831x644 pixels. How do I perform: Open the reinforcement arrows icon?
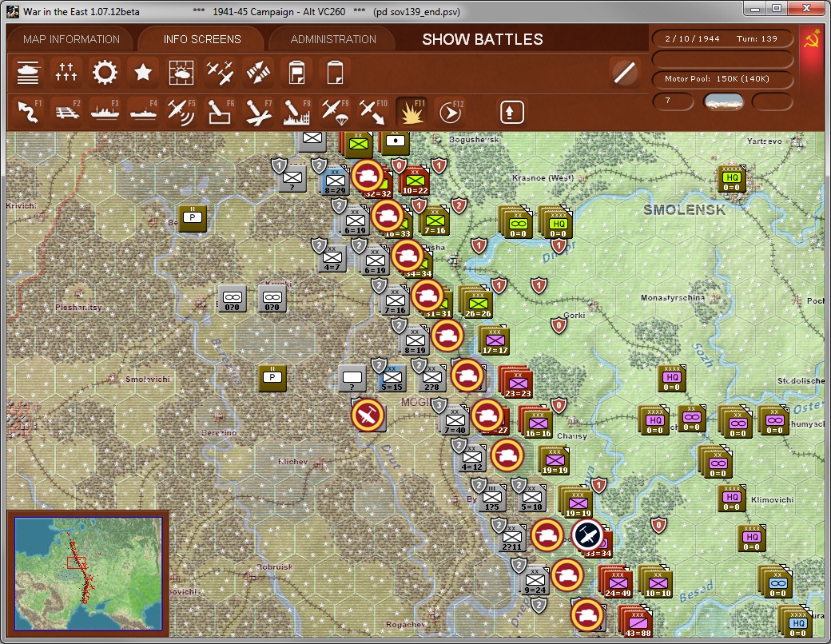point(258,73)
